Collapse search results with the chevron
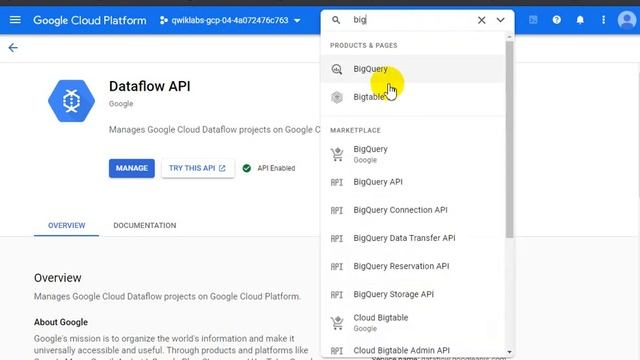640x360 pixels. [500, 20]
